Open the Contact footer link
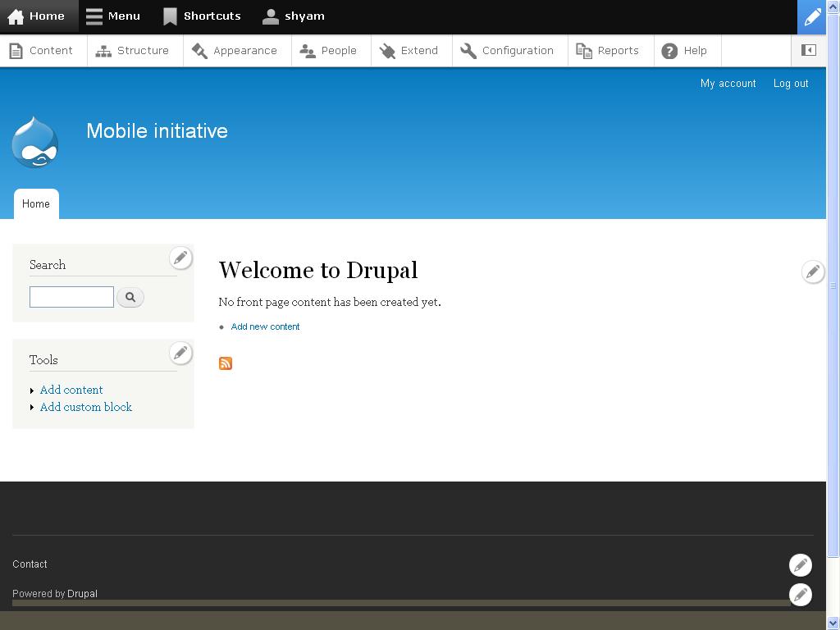The width and height of the screenshot is (840, 630). [x=30, y=564]
